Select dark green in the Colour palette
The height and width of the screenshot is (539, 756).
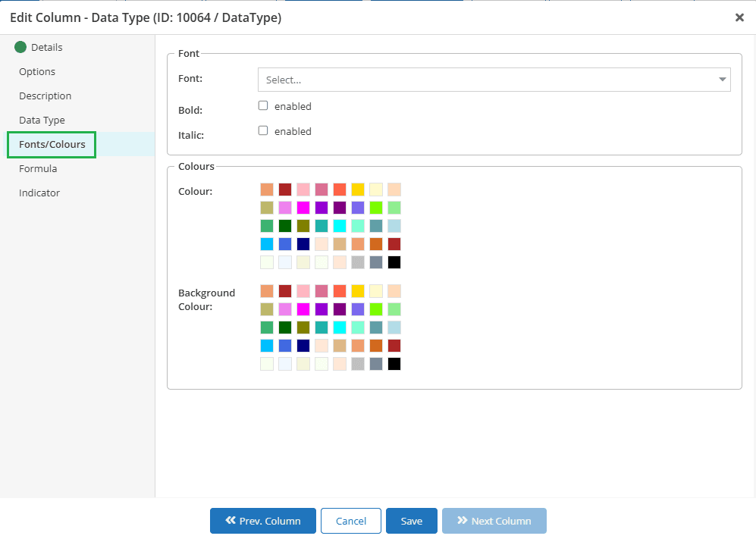pyautogui.click(x=285, y=226)
